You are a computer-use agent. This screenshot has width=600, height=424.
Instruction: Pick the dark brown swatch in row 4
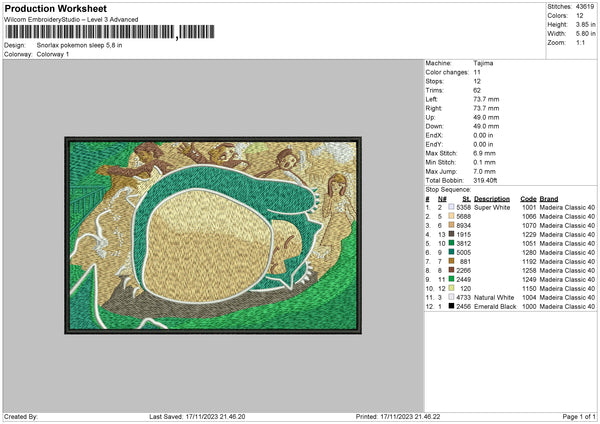coord(451,234)
